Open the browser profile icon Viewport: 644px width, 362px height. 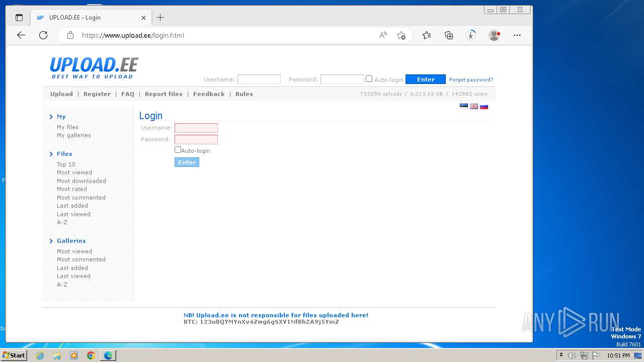[x=495, y=35]
